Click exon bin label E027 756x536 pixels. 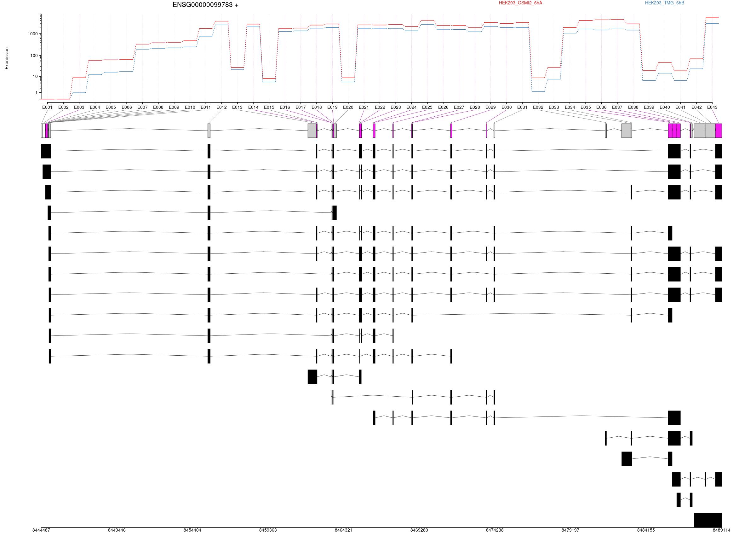[459, 107]
